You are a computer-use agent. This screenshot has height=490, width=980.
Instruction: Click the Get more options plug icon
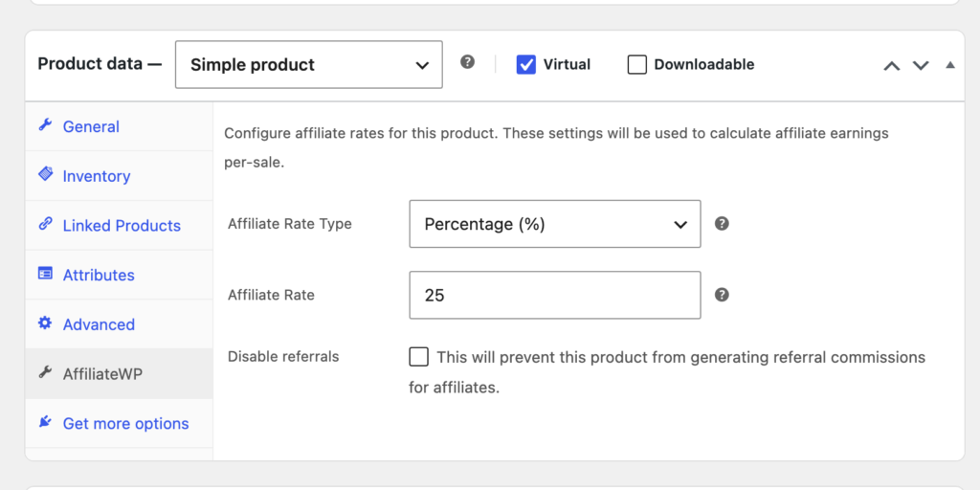coord(45,422)
